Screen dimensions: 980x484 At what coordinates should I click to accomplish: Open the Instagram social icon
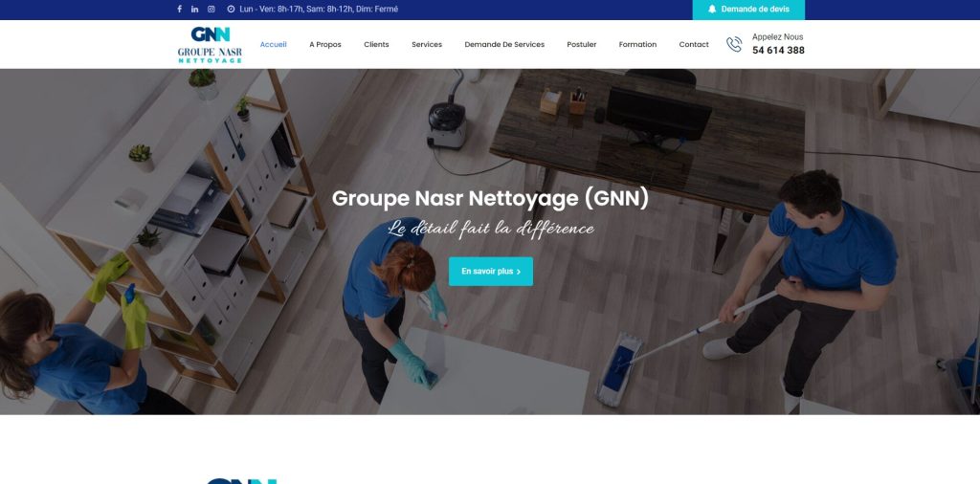(212, 10)
